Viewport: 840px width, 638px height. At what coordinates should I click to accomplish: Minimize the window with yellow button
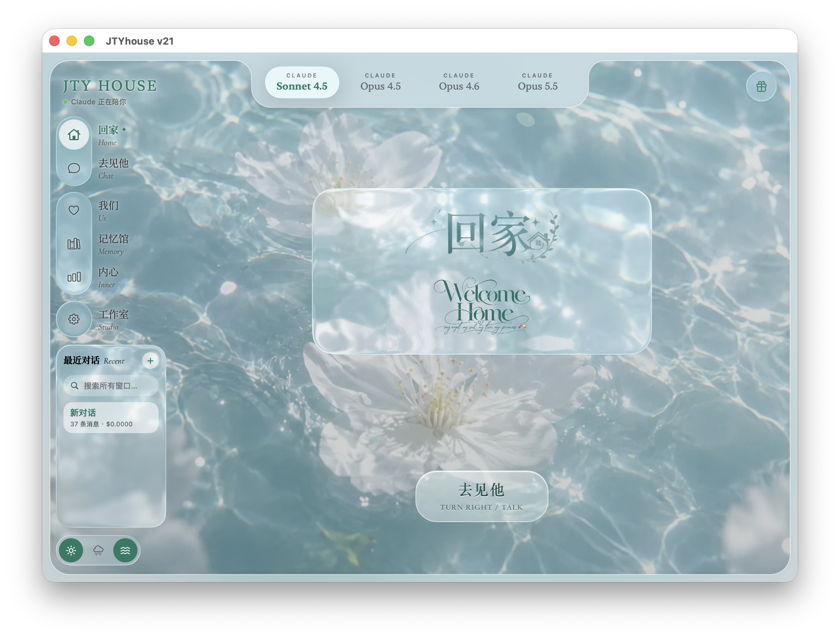72,41
